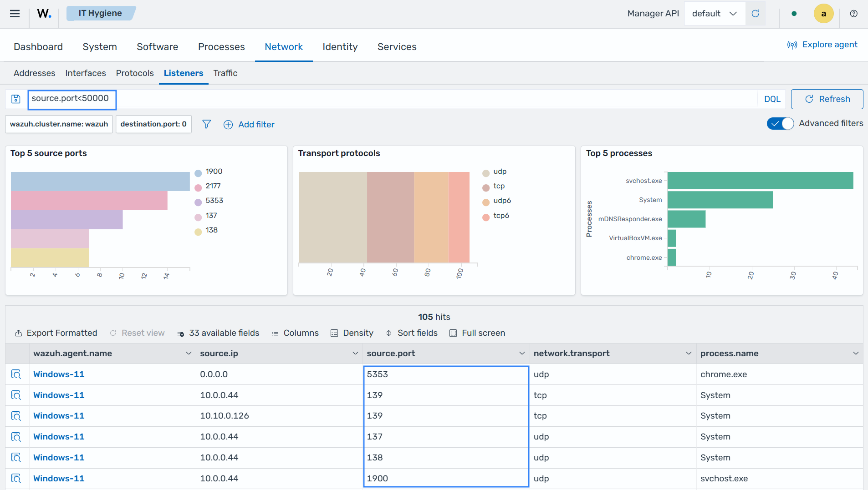Open the Traffic sub-tab
The width and height of the screenshot is (868, 490).
pos(225,73)
